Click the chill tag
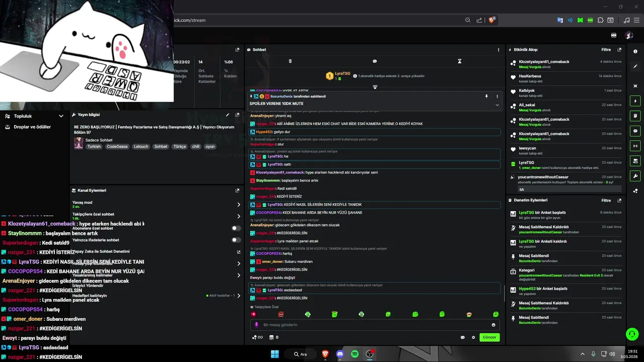 point(196,147)
